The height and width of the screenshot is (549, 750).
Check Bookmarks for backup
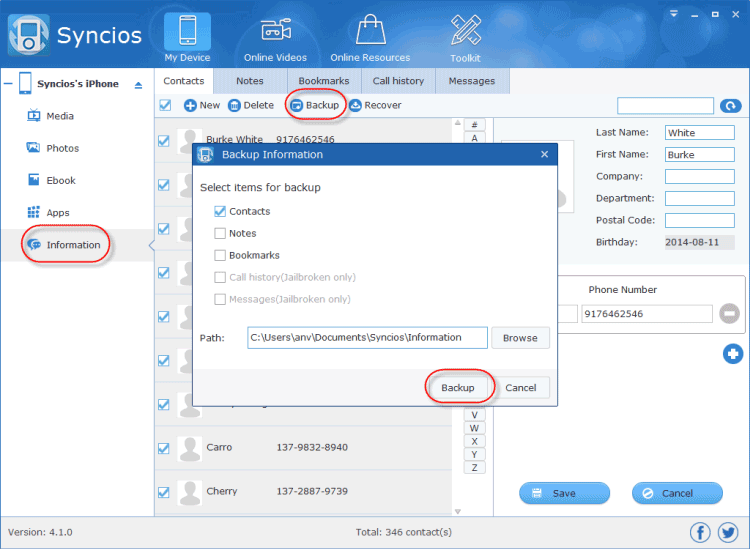220,255
